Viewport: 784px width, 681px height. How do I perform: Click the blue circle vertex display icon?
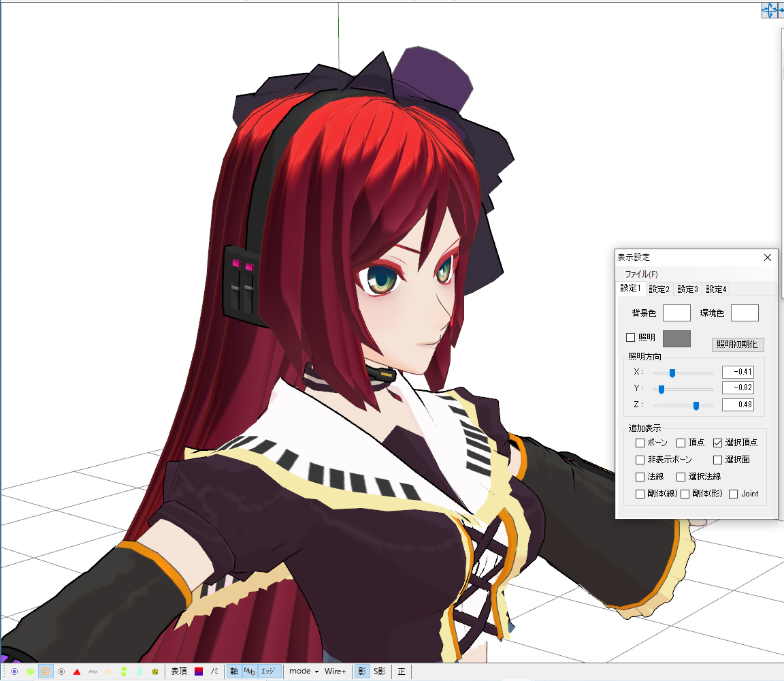[14, 671]
